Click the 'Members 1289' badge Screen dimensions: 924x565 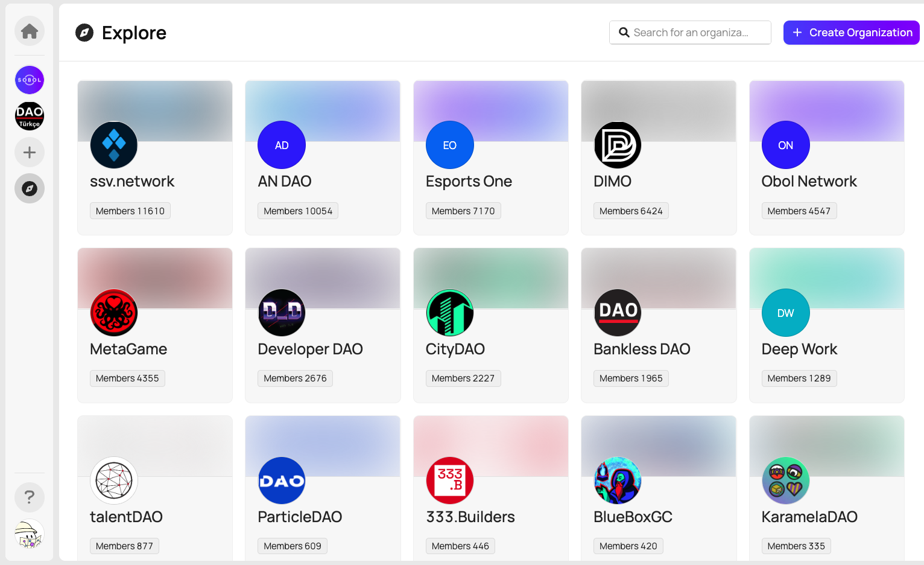[x=799, y=378]
